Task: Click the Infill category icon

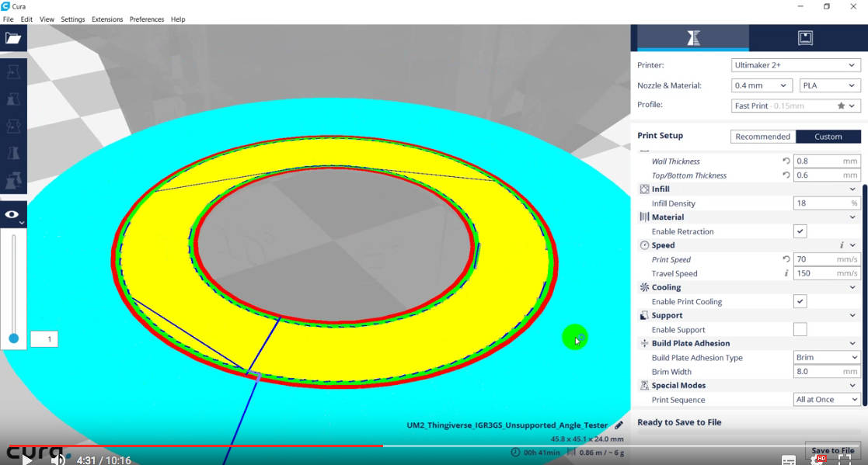Action: click(644, 189)
